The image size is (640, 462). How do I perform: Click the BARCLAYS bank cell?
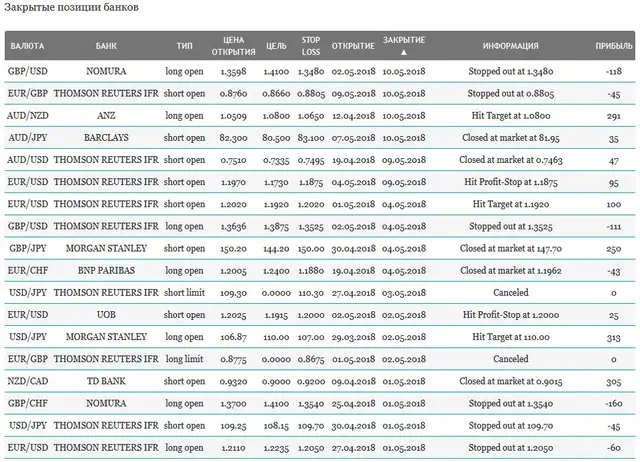coord(106,138)
